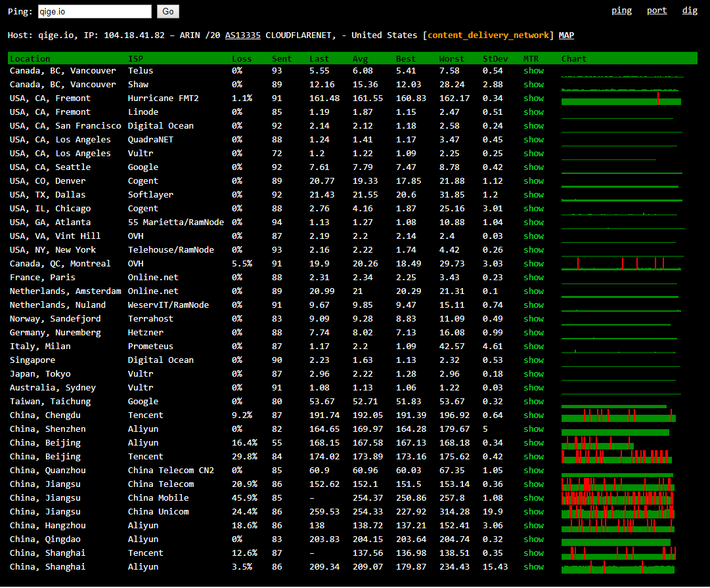Open the MAP link
This screenshot has width=710, height=588.
(566, 35)
